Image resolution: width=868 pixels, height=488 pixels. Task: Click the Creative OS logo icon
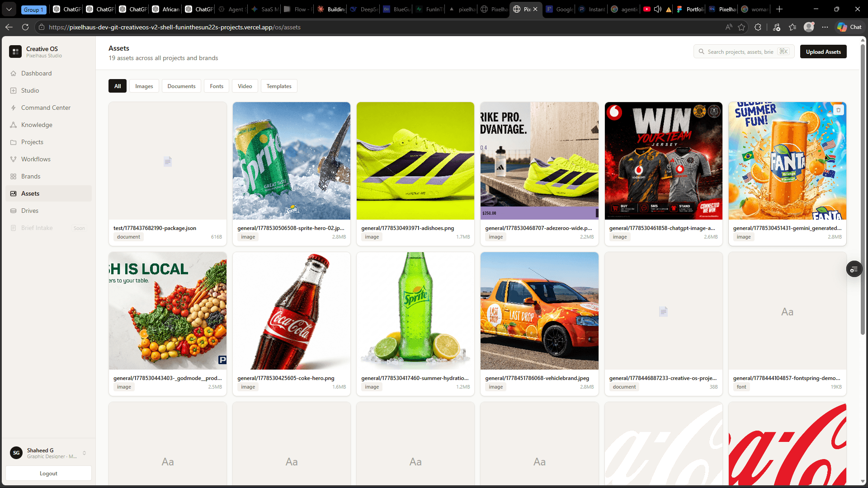point(15,52)
